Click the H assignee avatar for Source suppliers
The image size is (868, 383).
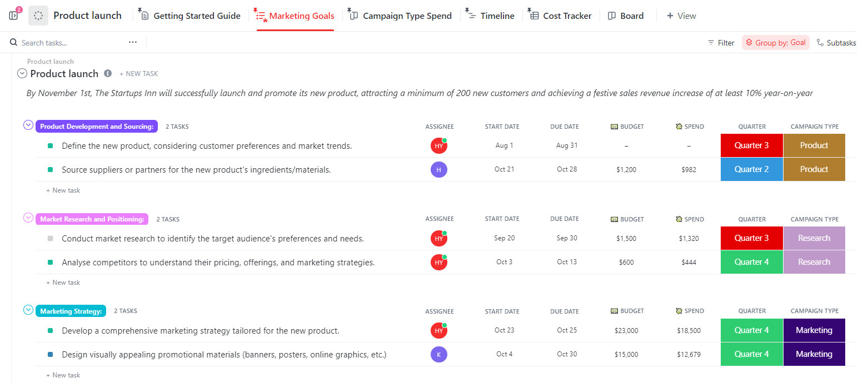(x=438, y=170)
